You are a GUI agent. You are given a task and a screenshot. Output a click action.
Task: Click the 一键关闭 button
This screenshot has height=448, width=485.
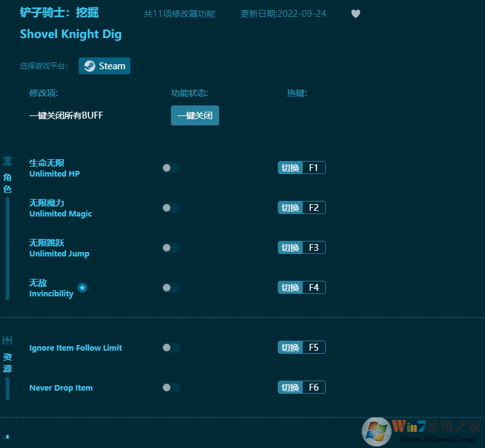point(195,115)
